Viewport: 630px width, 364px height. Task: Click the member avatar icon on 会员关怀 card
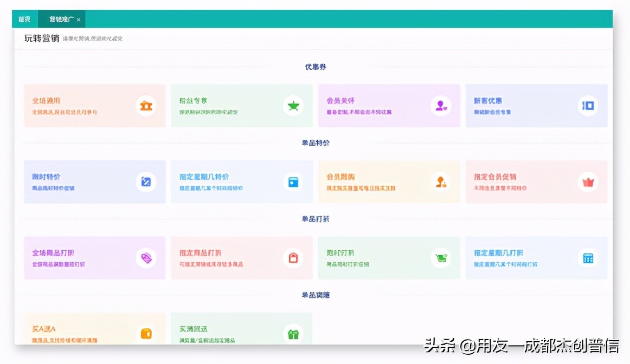[440, 106]
